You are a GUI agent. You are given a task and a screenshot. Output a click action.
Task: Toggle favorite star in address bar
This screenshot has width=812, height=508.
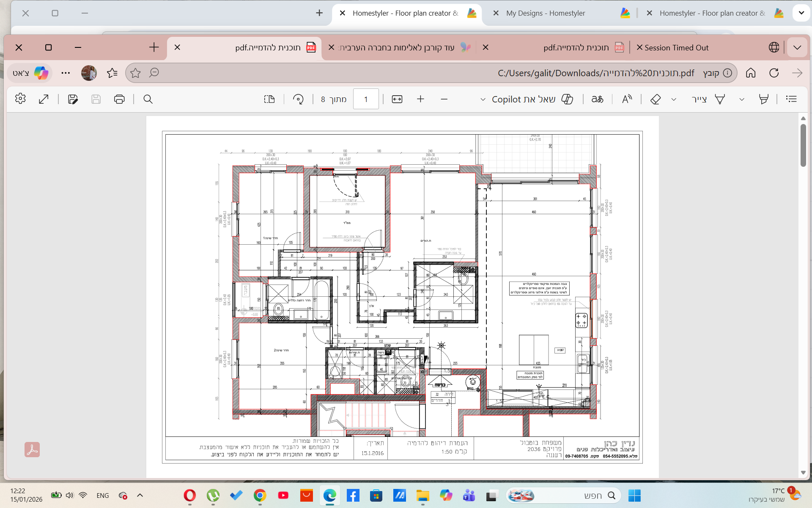135,73
